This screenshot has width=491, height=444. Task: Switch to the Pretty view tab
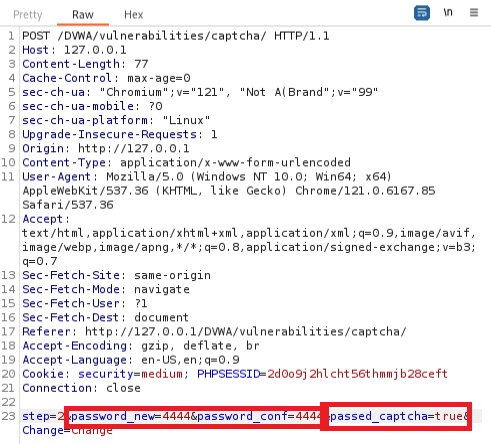coord(28,15)
